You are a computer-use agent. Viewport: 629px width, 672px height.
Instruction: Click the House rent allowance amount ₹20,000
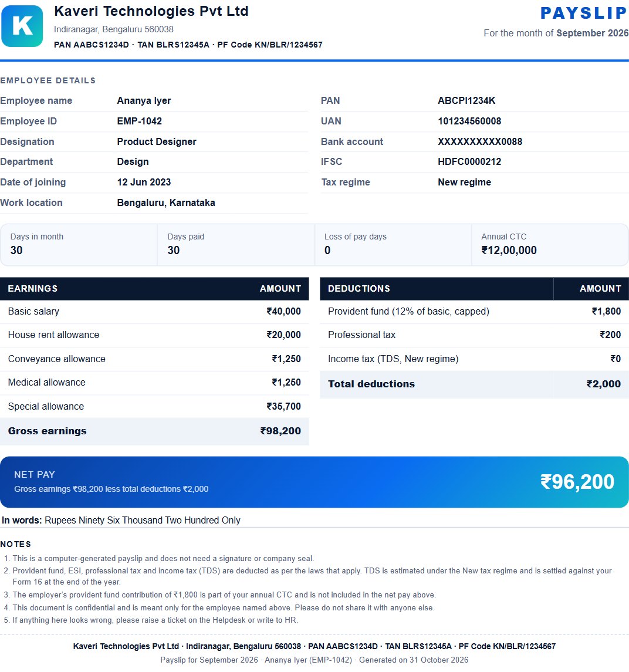[283, 335]
